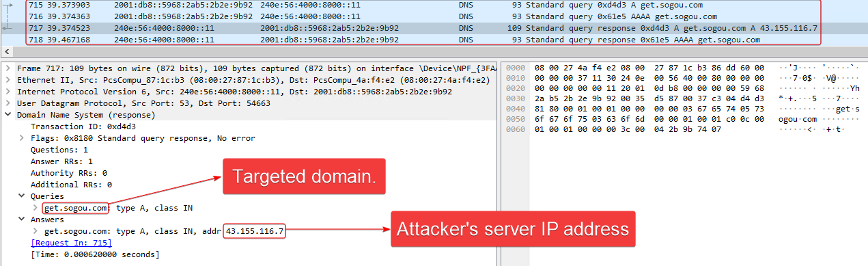Collapse the Queries node

point(22,196)
